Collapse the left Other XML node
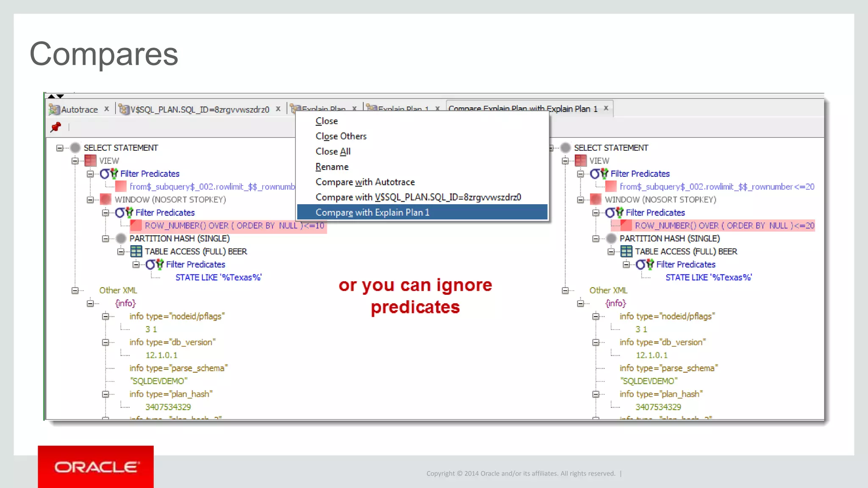Screen dimensions: 868x488 [75, 291]
